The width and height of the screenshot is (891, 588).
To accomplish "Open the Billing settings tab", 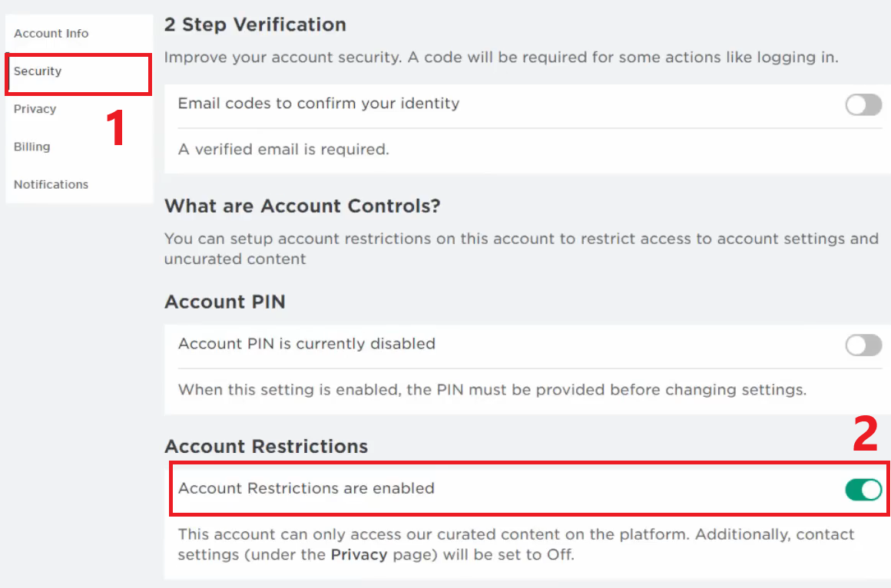I will pos(31,147).
